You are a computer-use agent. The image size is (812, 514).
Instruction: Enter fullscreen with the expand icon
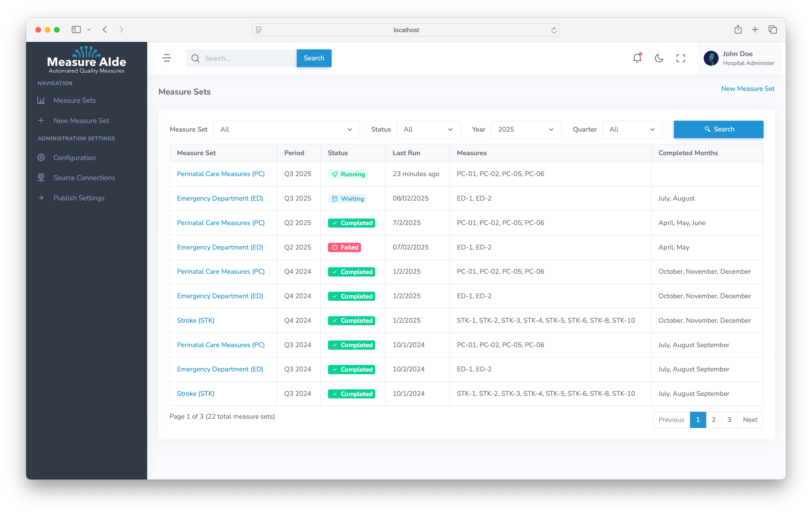[x=680, y=58]
